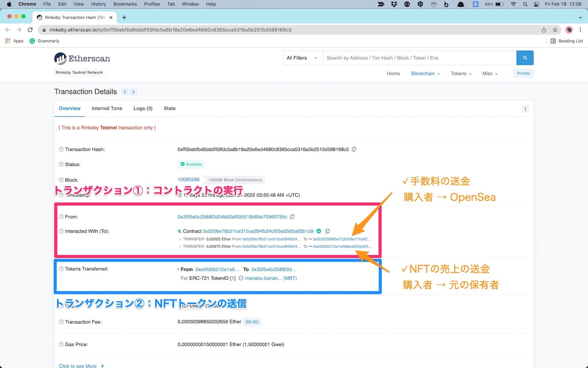Open From address 0x35f5e0c2588f2d04b9...

pos(232,217)
